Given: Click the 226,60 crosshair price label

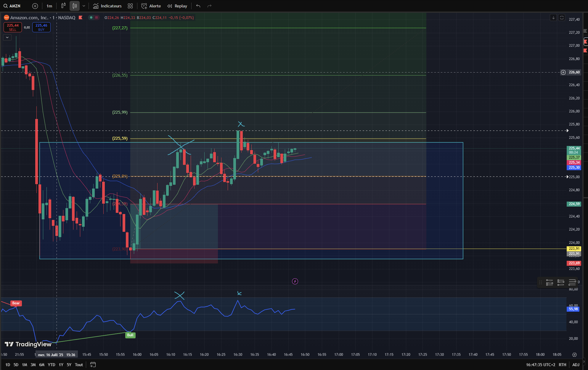Looking at the screenshot, I should click(x=574, y=72).
